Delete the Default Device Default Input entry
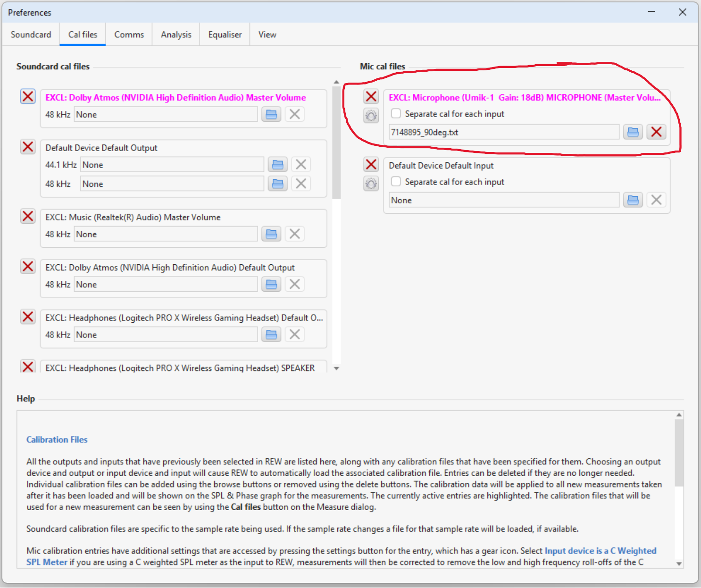The width and height of the screenshot is (701, 588). pyautogui.click(x=371, y=164)
